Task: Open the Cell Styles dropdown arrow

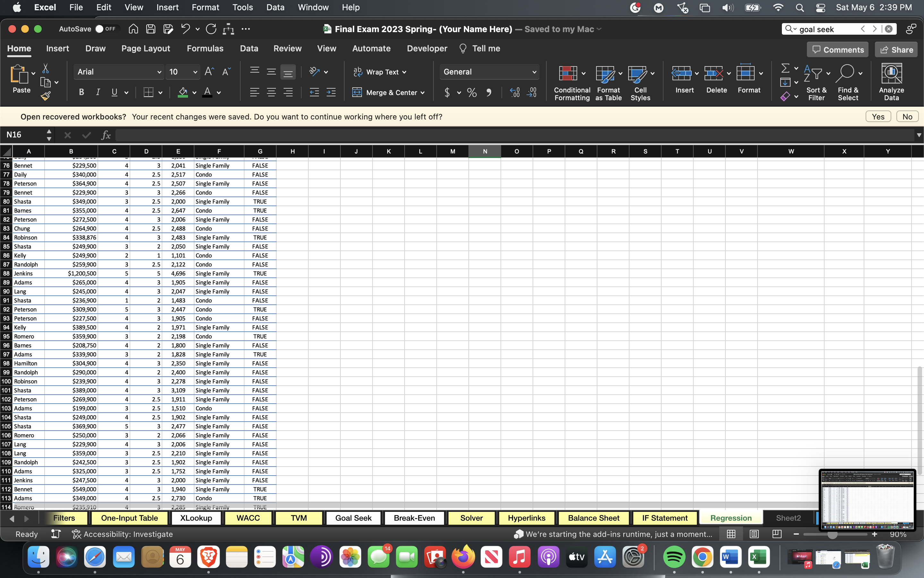Action: [653, 74]
